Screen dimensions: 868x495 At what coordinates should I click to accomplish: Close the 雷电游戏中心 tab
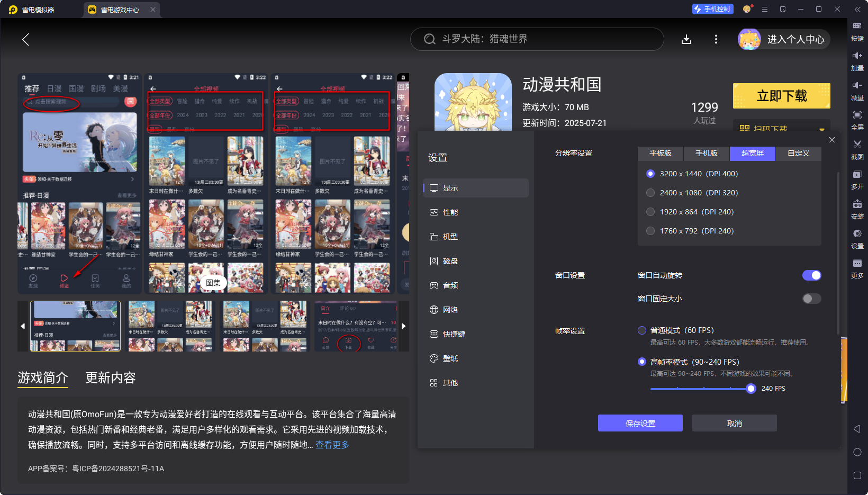point(153,10)
